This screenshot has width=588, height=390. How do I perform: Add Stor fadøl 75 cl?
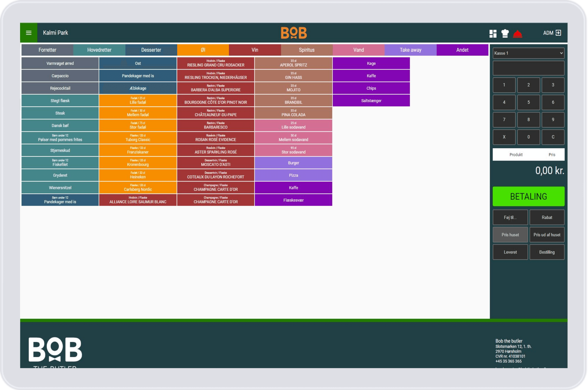point(138,126)
